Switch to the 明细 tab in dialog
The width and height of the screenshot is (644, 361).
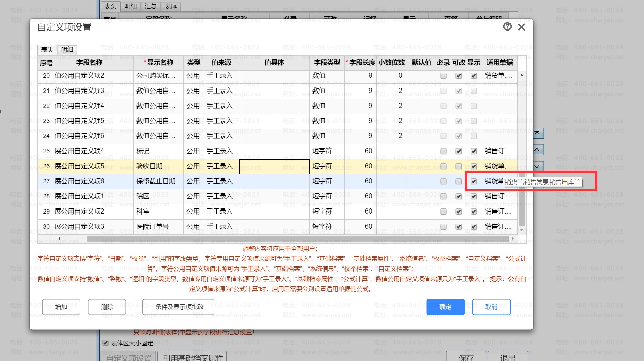click(x=67, y=50)
